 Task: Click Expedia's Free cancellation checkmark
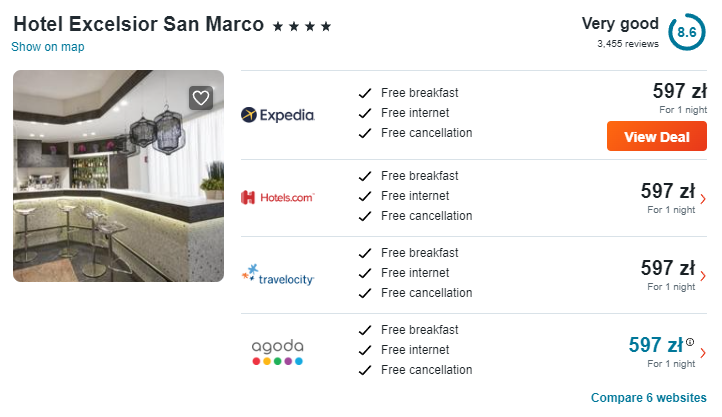coord(365,133)
